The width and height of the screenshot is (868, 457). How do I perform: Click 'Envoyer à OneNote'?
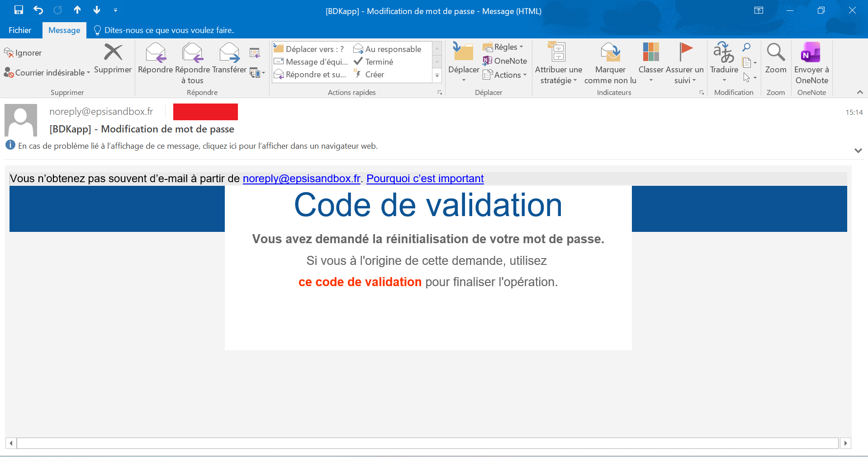click(811, 63)
